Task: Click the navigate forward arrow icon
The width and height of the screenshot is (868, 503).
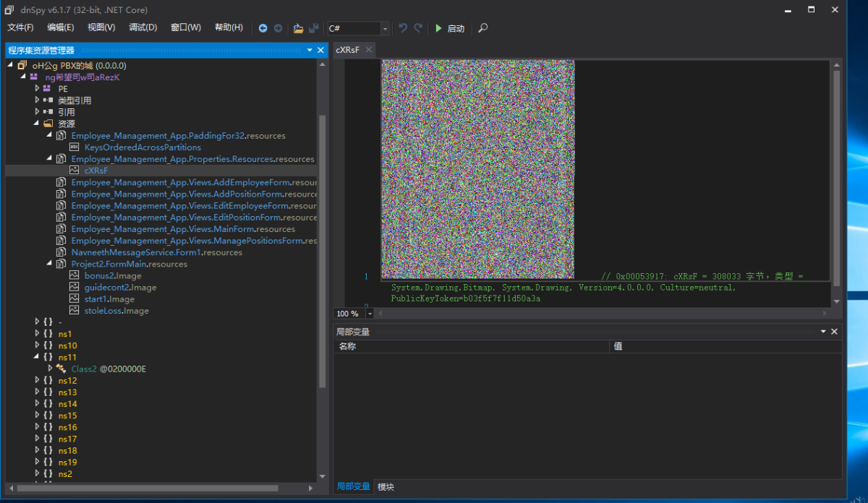Action: [278, 28]
